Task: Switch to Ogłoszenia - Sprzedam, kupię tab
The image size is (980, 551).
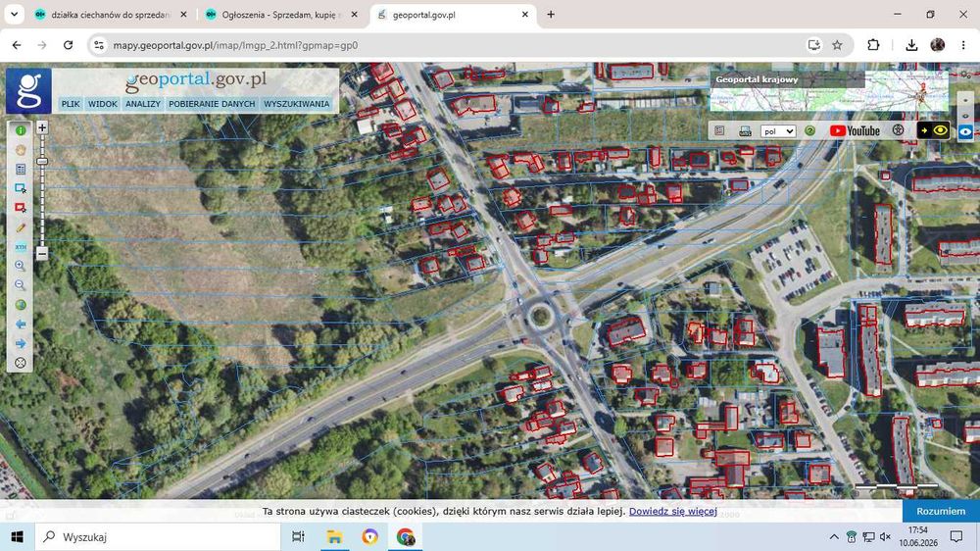Action: point(281,15)
